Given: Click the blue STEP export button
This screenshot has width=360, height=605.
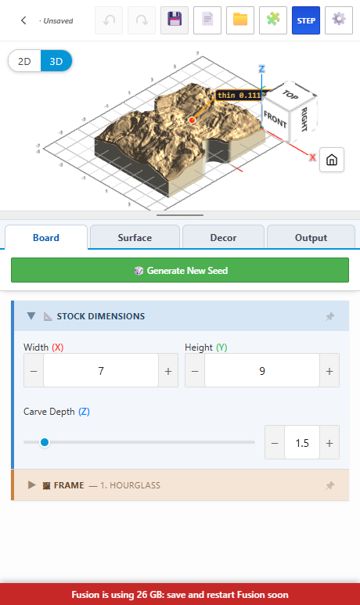Looking at the screenshot, I should [306, 20].
